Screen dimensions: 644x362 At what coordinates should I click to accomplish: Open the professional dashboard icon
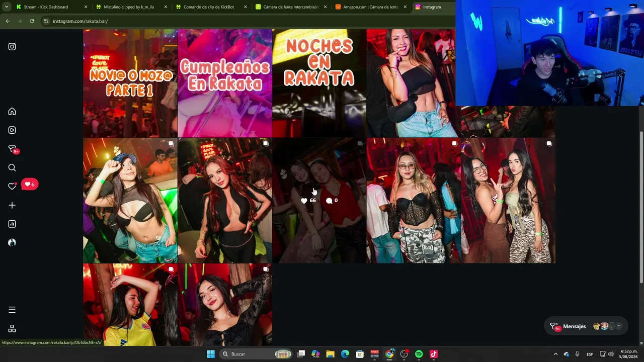[x=12, y=224]
